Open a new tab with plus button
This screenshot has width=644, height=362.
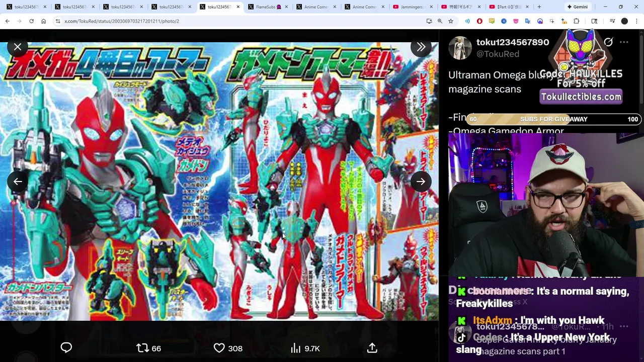coord(539,7)
